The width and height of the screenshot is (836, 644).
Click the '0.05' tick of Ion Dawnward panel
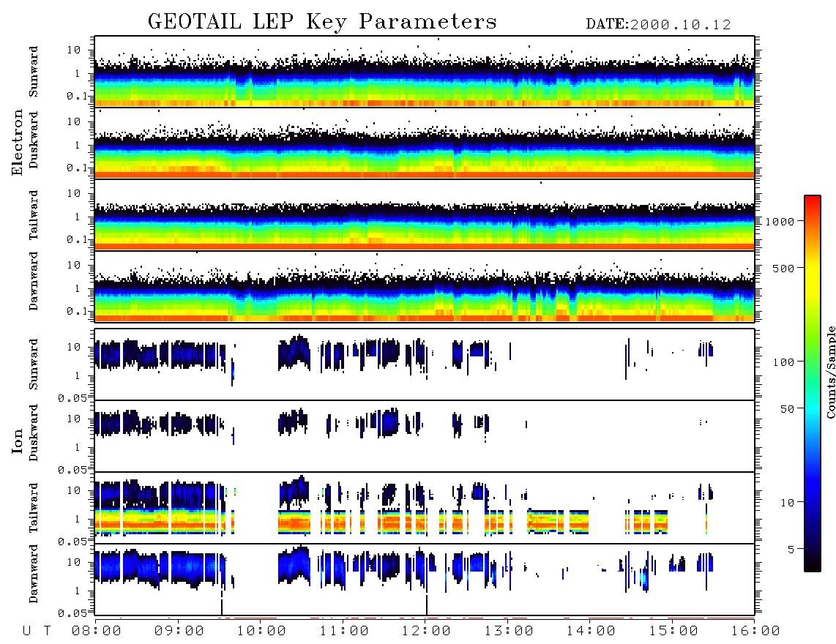[x=72, y=613]
